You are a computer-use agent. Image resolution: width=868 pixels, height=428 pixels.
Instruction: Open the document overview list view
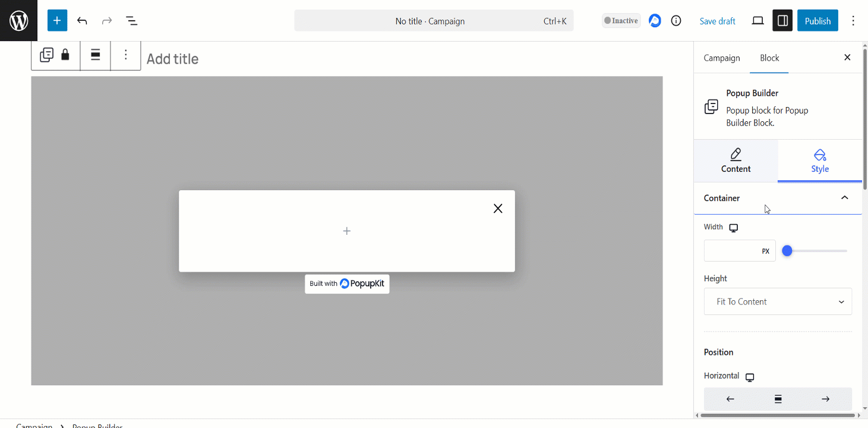132,21
